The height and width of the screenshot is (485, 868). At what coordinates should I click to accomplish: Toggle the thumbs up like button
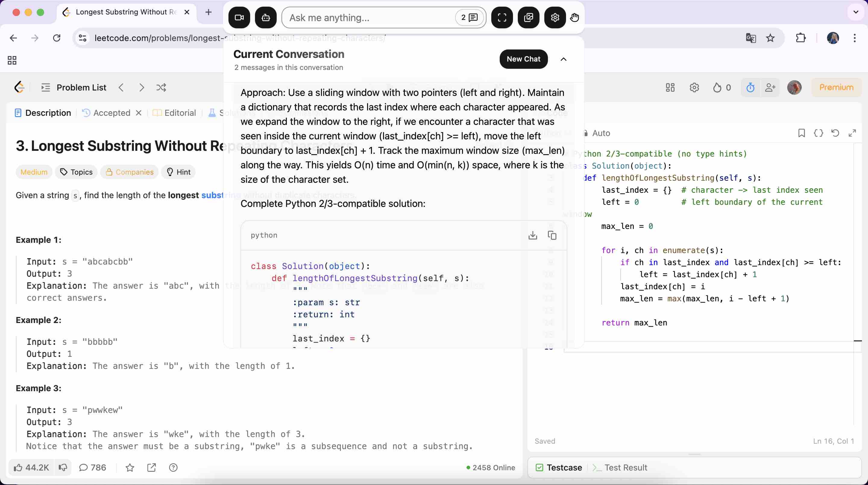18,468
